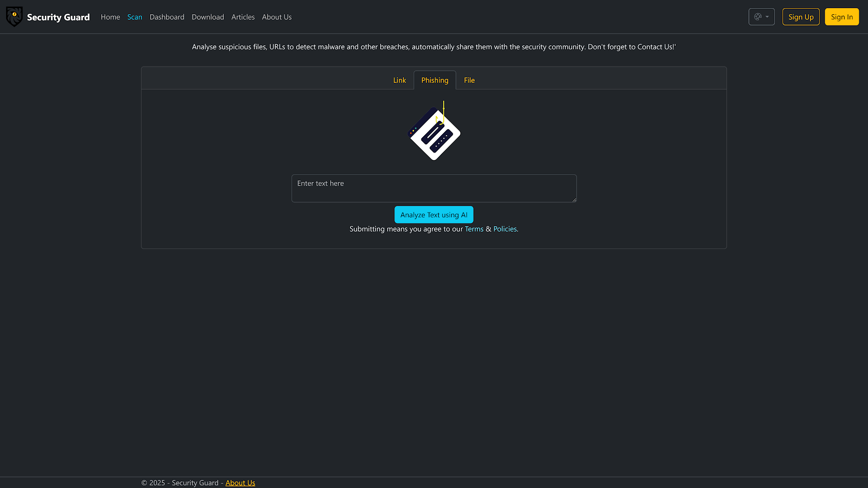The height and width of the screenshot is (488, 868).
Task: Open the Scan nav item
Action: pyautogui.click(x=135, y=17)
